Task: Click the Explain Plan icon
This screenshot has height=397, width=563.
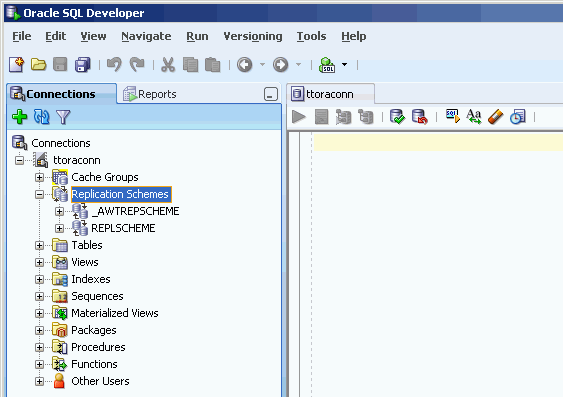Action: click(x=366, y=117)
